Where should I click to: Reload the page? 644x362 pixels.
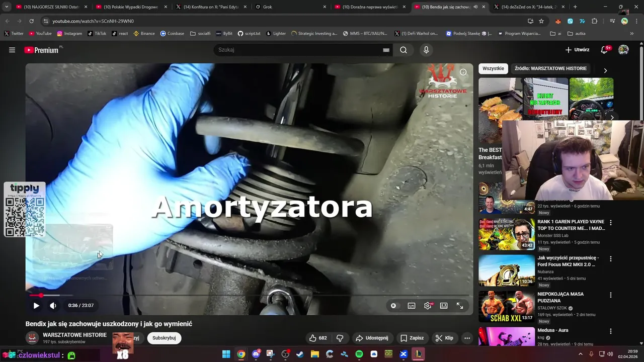pyautogui.click(x=31, y=21)
